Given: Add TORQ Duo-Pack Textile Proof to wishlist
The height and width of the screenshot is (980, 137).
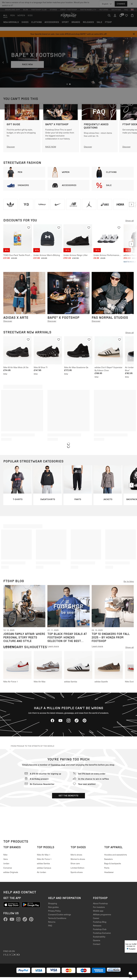Looking at the screenshot, I should coord(28,227).
